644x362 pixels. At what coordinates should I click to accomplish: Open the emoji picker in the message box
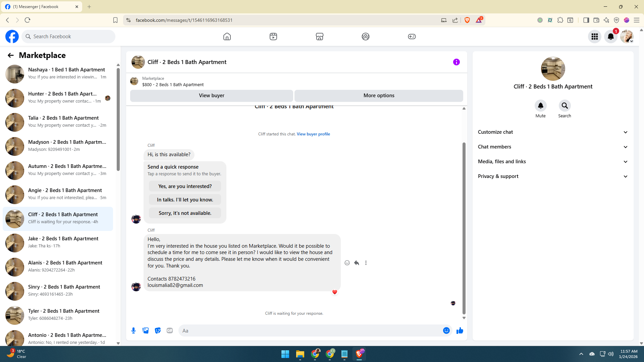(446, 330)
